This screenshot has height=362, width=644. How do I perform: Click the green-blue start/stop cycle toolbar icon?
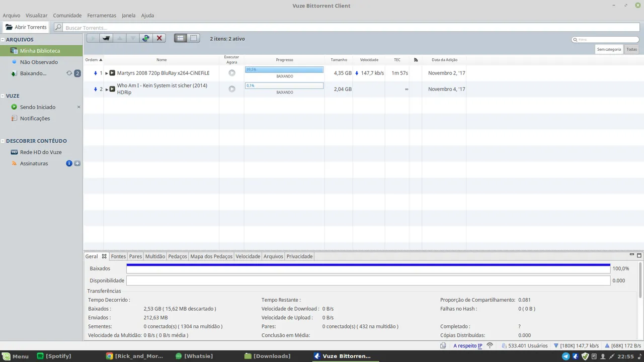[x=146, y=38]
